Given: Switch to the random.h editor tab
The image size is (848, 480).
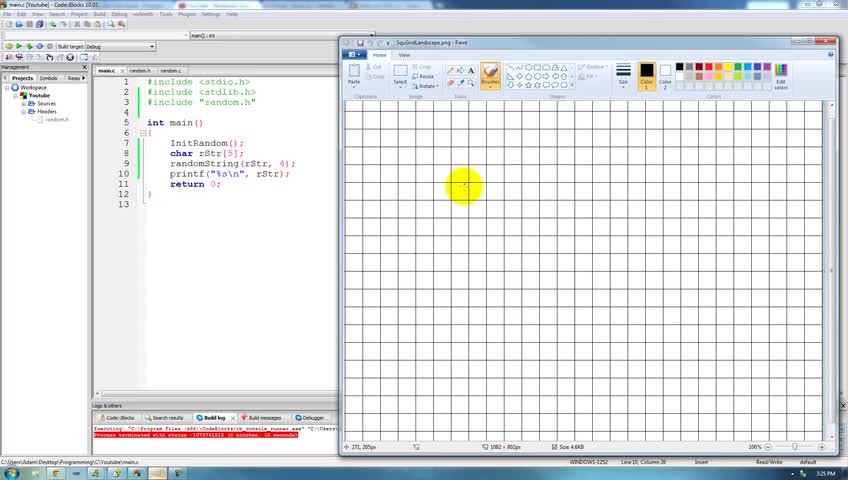Looking at the screenshot, I should point(140,71).
